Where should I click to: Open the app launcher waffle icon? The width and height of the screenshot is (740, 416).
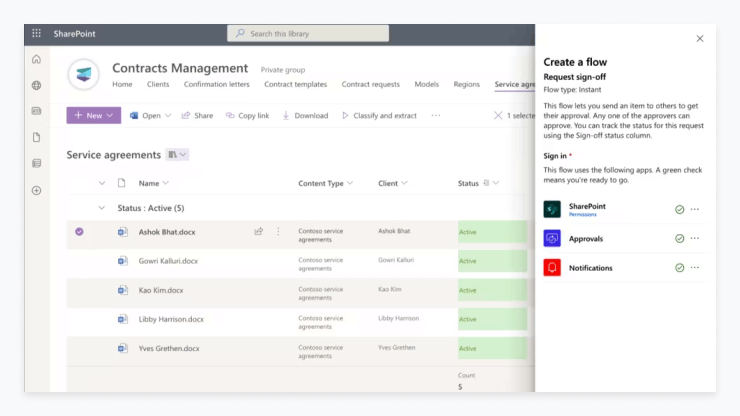click(36, 33)
